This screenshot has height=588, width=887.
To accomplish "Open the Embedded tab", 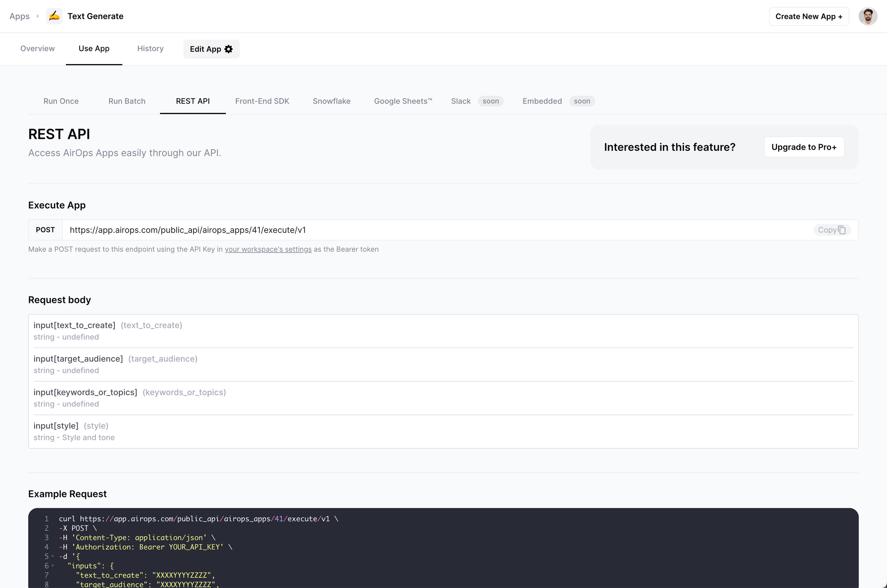I will 542,101.
